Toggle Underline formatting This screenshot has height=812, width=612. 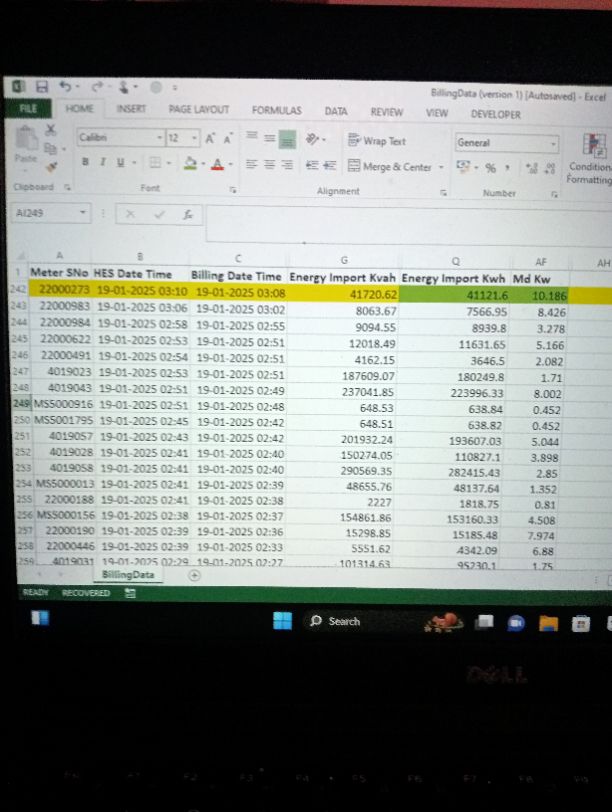point(120,162)
